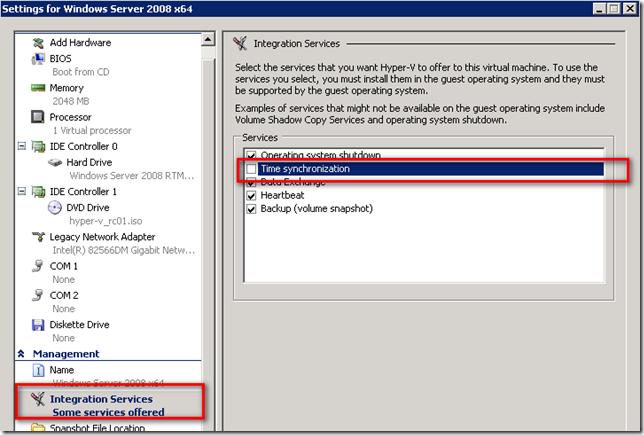The height and width of the screenshot is (435, 644).
Task: Select Integration Services in Management
Action: tap(101, 399)
